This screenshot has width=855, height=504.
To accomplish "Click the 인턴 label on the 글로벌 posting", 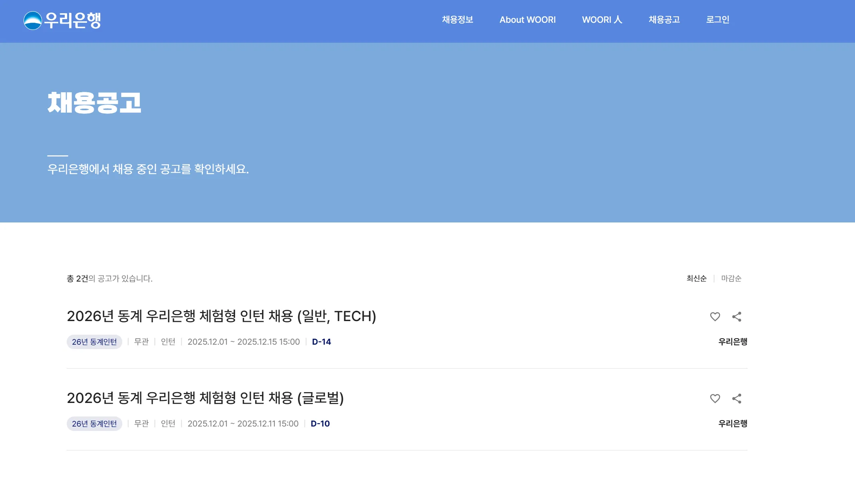I will pos(168,424).
